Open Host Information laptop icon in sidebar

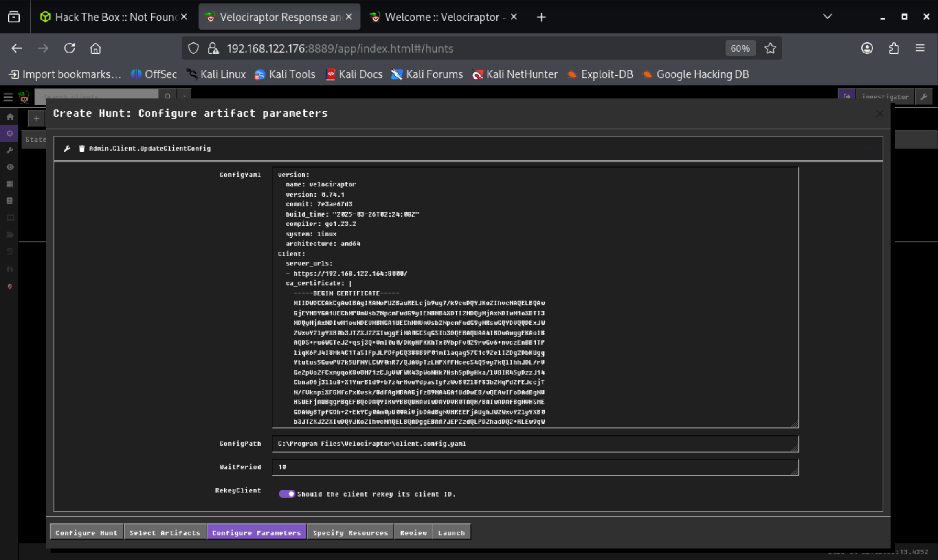10,218
